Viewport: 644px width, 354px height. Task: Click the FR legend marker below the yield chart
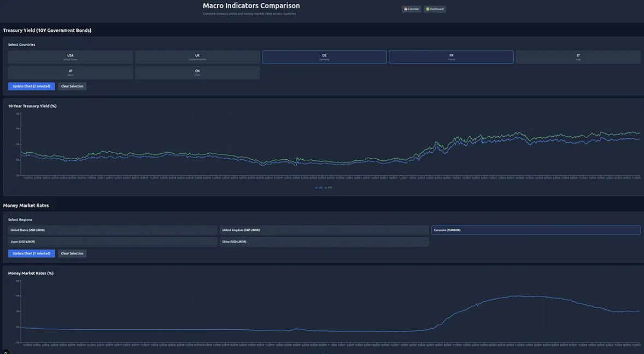327,187
